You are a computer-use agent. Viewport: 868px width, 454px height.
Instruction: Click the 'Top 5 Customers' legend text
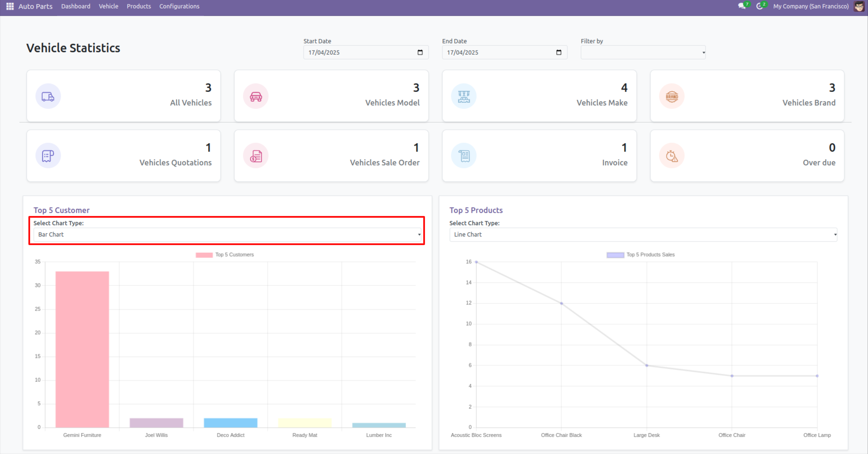click(x=234, y=255)
